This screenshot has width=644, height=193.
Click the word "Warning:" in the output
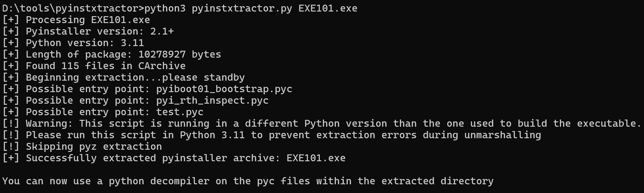click(x=49, y=124)
